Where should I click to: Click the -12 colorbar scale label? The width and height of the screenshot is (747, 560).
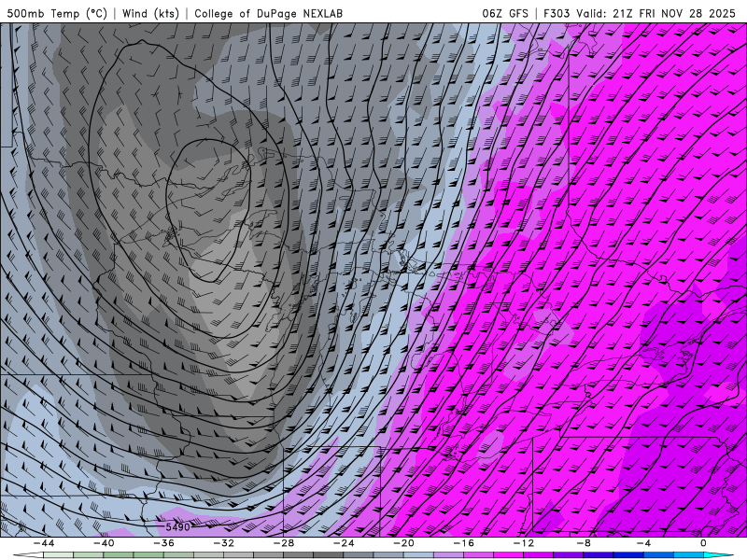[524, 543]
